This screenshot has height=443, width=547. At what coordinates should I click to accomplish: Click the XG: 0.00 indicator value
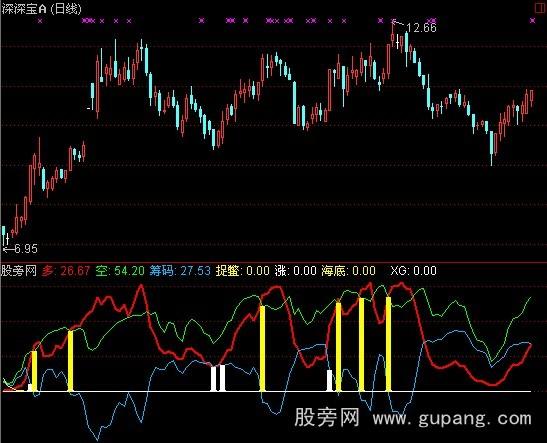pos(413,270)
